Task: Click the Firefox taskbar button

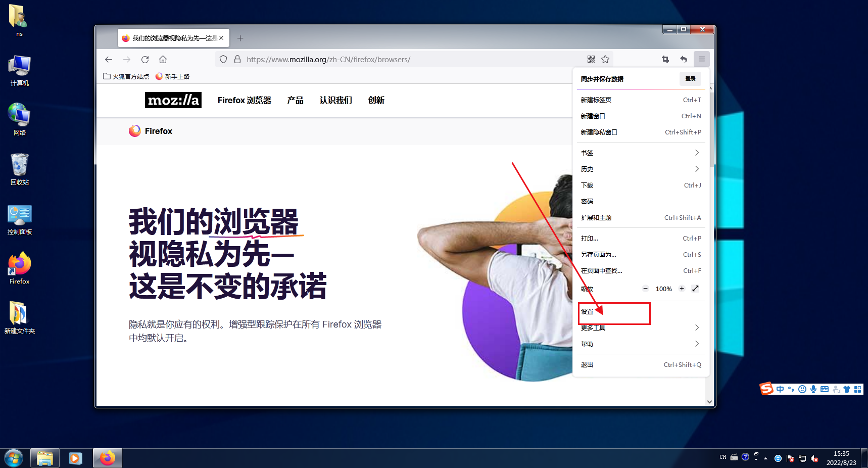Action: (x=107, y=458)
